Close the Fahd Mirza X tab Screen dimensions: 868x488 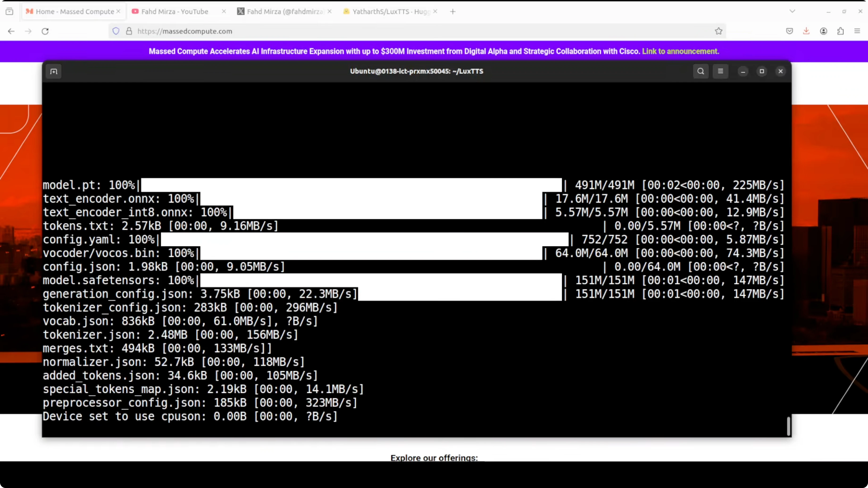[x=330, y=12]
